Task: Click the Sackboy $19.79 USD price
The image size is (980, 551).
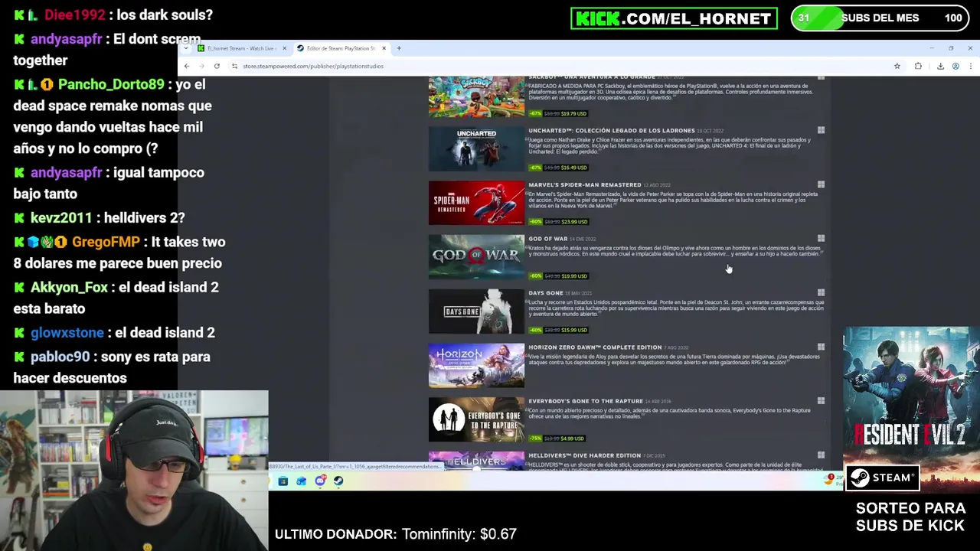Action: click(x=573, y=113)
